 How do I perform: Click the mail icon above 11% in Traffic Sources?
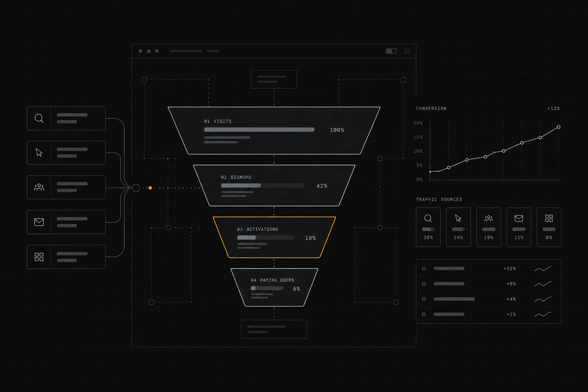[x=519, y=218]
